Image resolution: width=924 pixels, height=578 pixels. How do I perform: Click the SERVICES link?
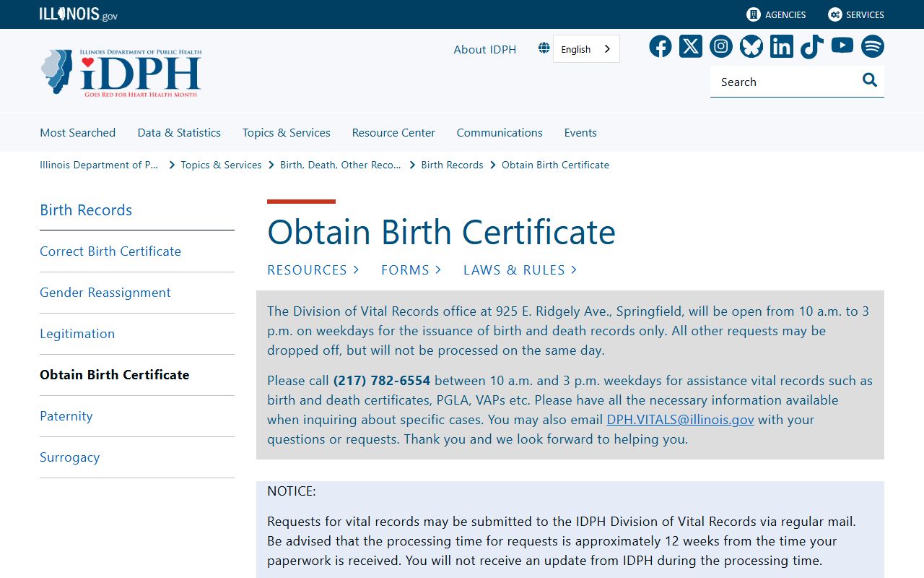tap(865, 14)
